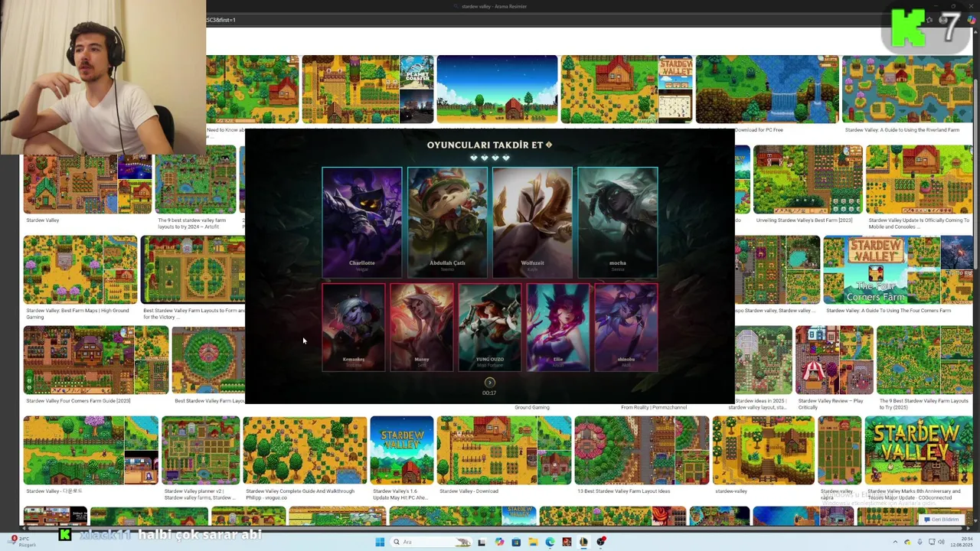Open the taskbar weather widget
Image resolution: width=980 pixels, height=551 pixels.
point(23,542)
